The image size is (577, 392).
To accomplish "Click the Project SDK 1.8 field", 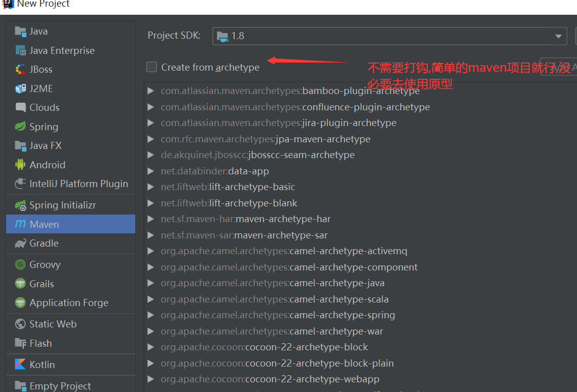I will pos(389,36).
